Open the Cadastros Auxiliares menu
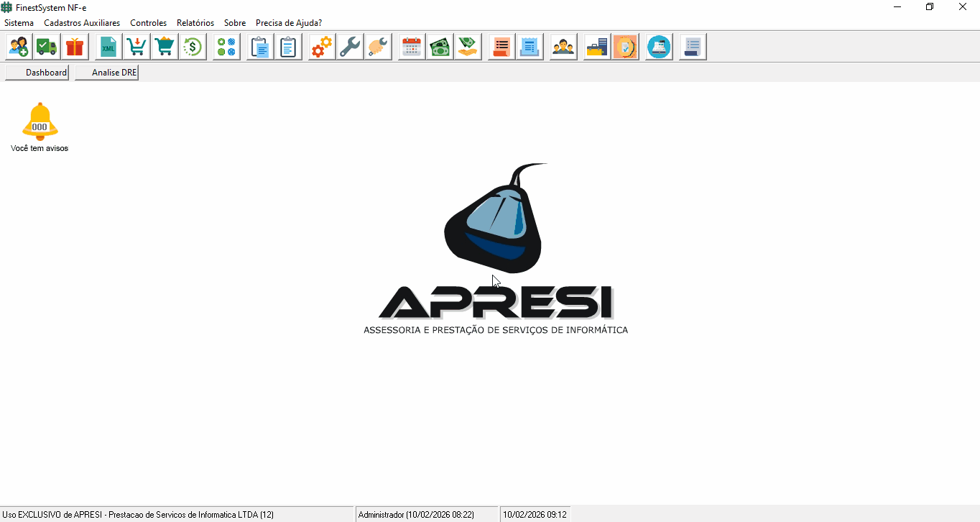This screenshot has height=522, width=980. coord(82,23)
